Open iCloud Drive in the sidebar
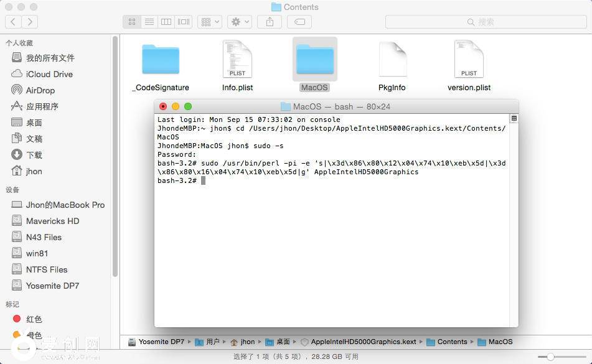592x364 pixels. point(49,74)
